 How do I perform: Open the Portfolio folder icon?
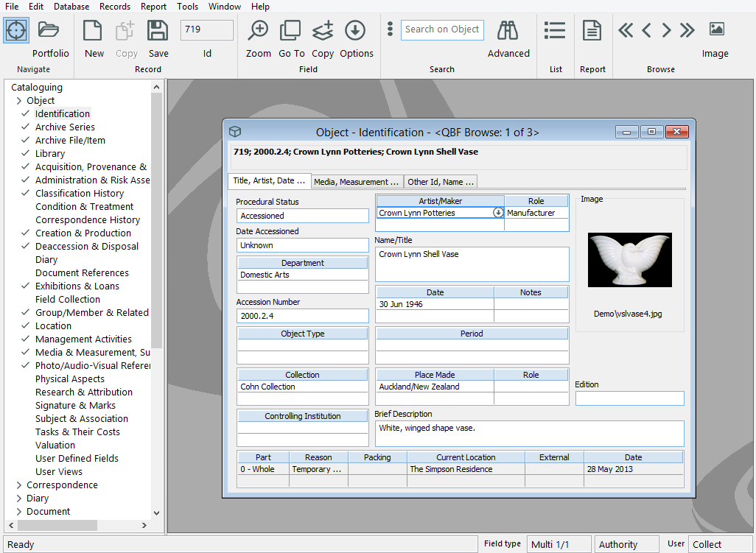click(48, 29)
